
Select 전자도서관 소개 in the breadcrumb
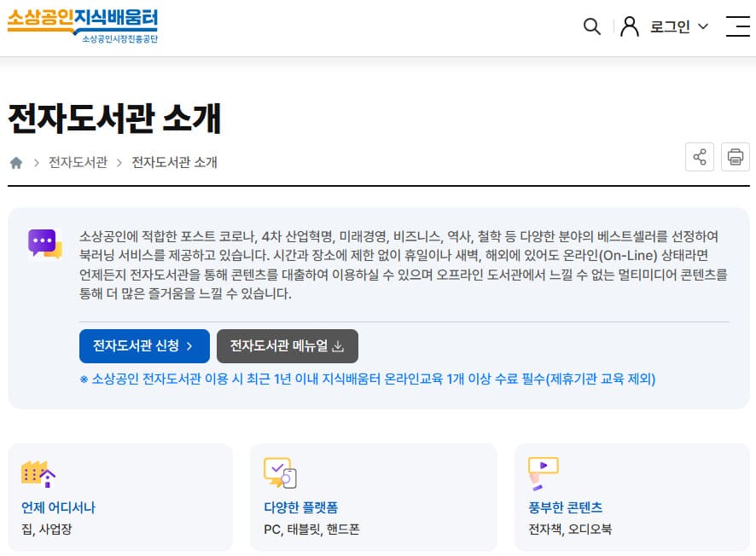174,162
